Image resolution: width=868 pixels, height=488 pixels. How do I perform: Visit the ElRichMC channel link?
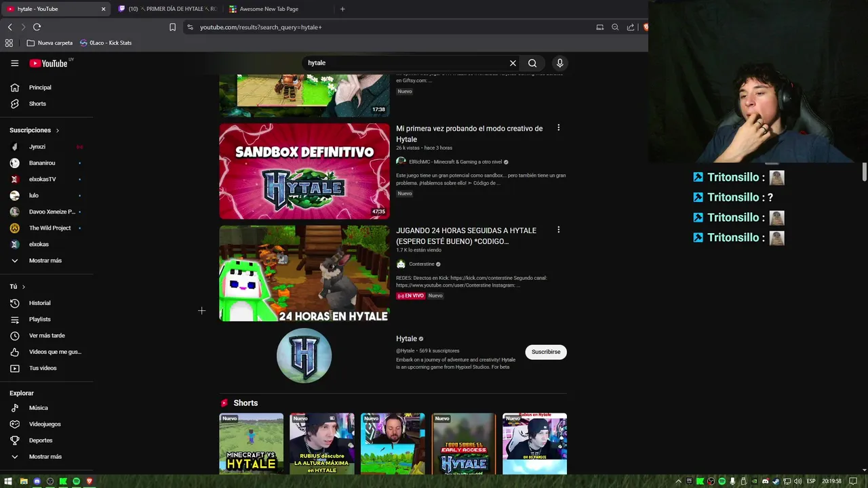(x=455, y=162)
